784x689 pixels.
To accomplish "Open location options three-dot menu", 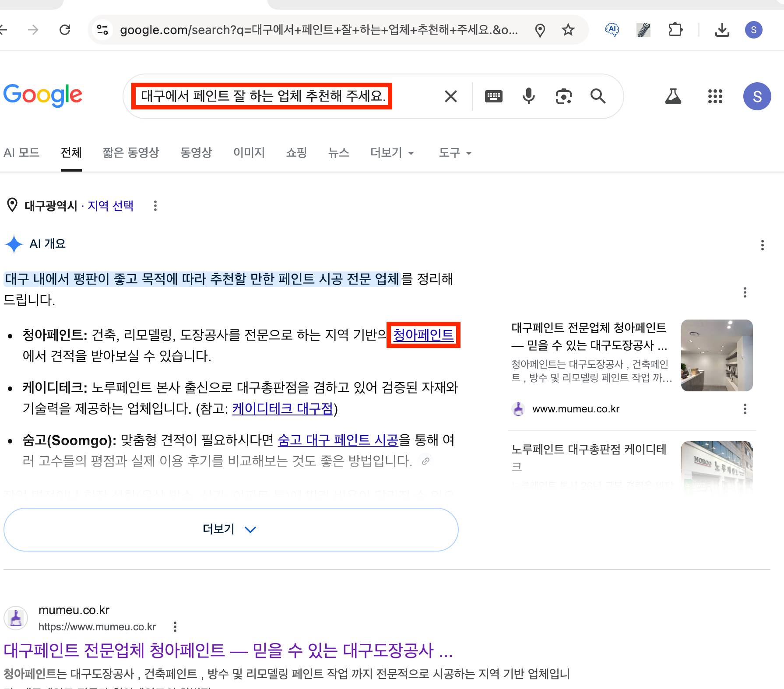I will 155,206.
